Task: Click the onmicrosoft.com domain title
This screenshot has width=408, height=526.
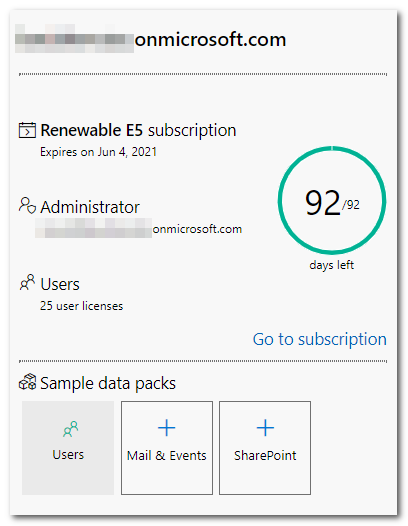Action: [151, 39]
